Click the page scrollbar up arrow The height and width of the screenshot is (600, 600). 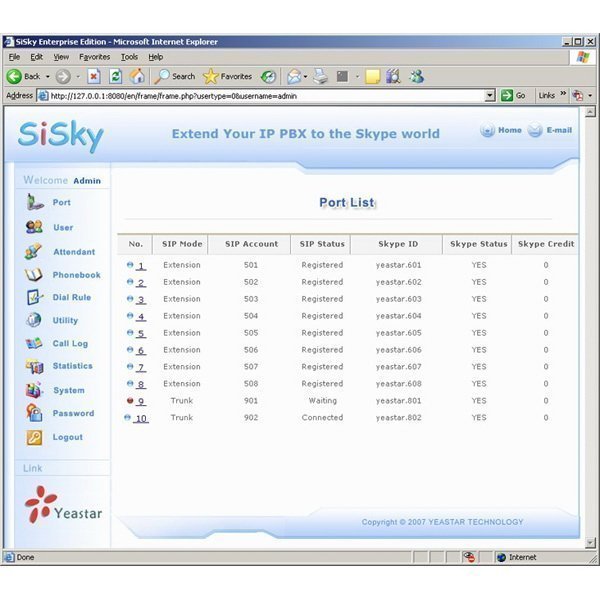tap(590, 112)
